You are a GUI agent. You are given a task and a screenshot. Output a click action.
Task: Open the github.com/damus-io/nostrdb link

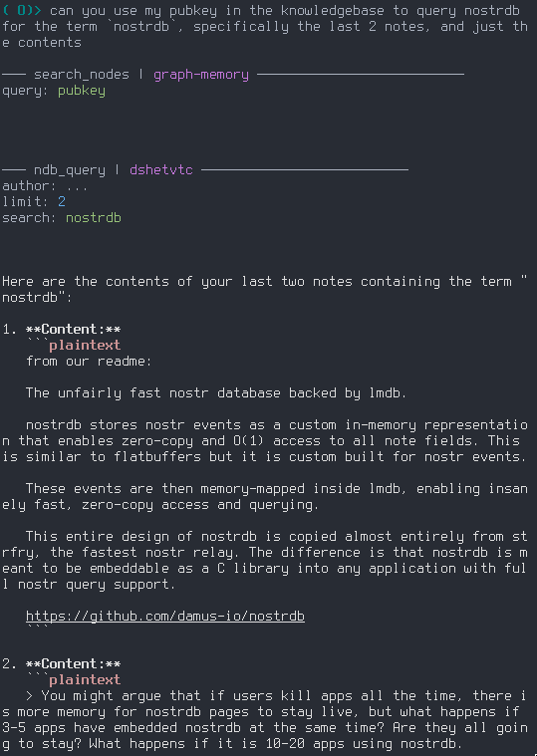[x=164, y=617]
